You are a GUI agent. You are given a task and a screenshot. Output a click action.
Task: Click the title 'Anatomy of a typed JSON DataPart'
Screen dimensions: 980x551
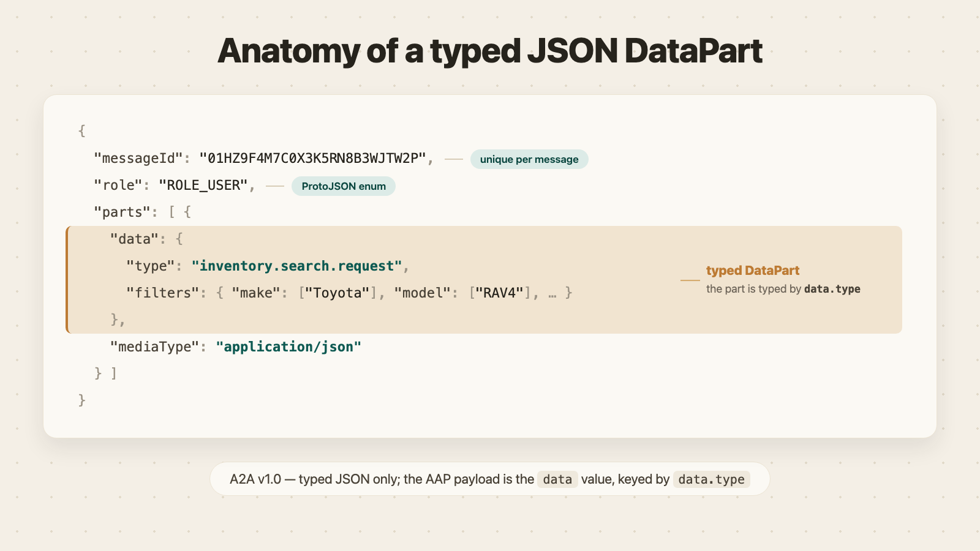click(490, 51)
